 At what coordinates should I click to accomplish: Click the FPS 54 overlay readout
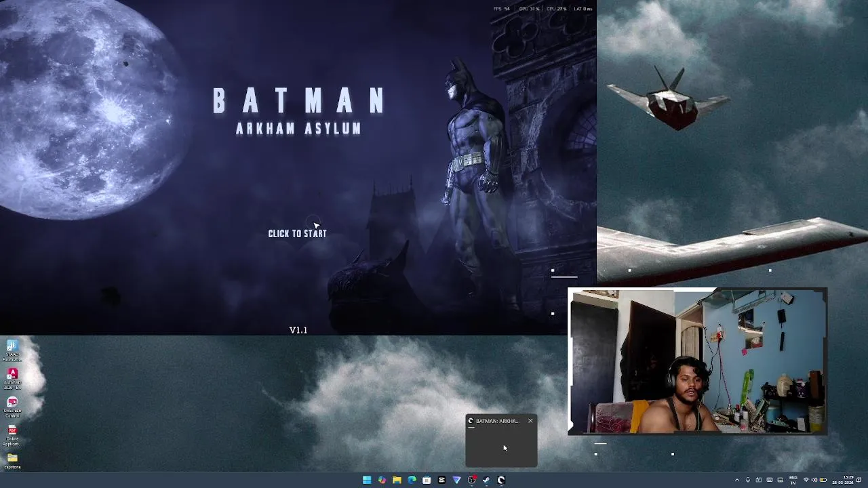(x=502, y=9)
